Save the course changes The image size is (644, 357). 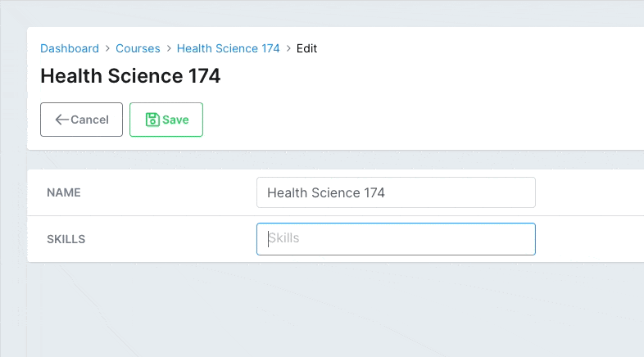click(166, 120)
